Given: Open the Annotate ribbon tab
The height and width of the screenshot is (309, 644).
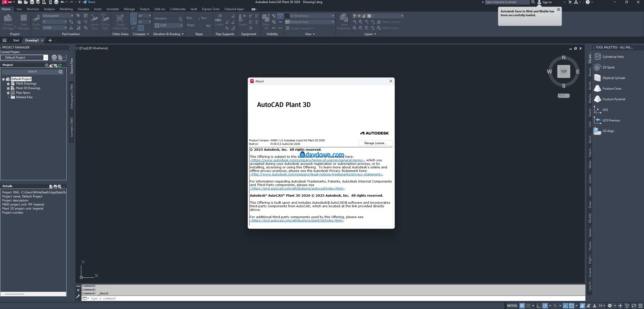Looking at the screenshot, I should coord(113,9).
